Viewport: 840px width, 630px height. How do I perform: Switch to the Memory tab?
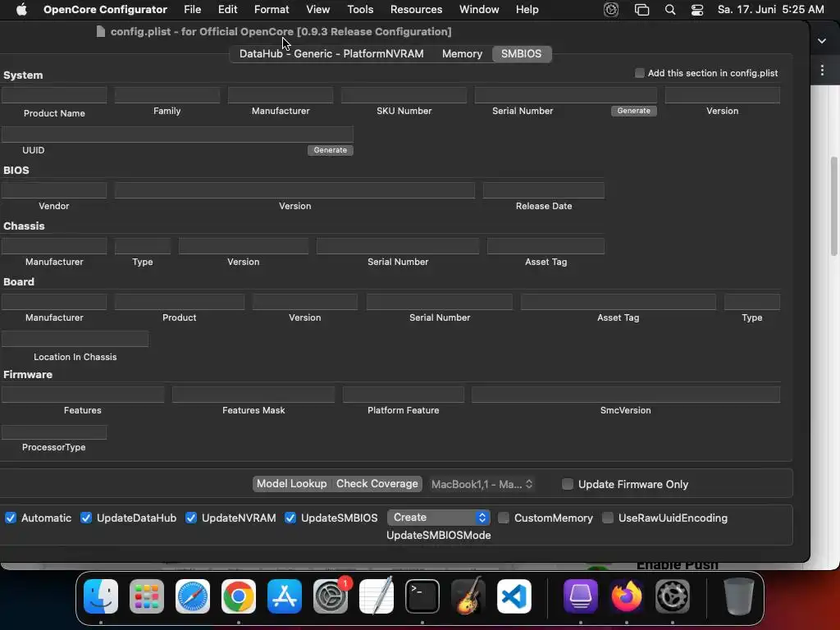click(x=462, y=53)
